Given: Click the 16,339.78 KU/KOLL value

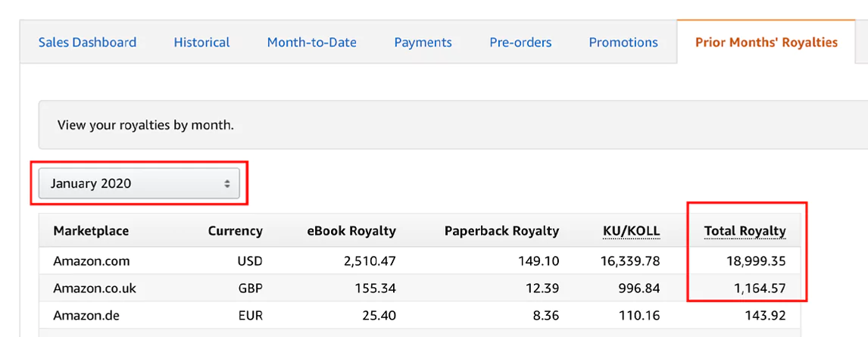Looking at the screenshot, I should (x=630, y=261).
